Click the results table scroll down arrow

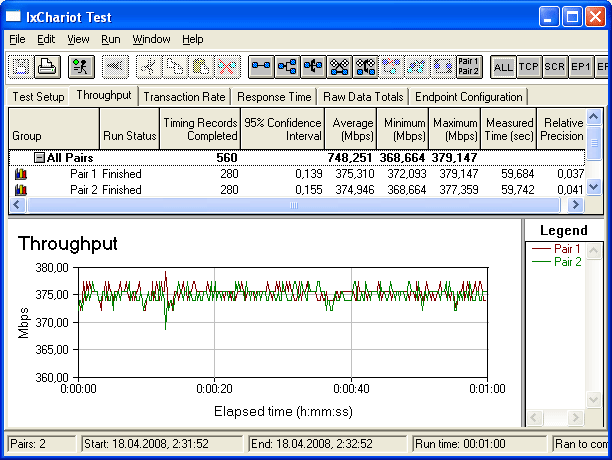(x=594, y=186)
